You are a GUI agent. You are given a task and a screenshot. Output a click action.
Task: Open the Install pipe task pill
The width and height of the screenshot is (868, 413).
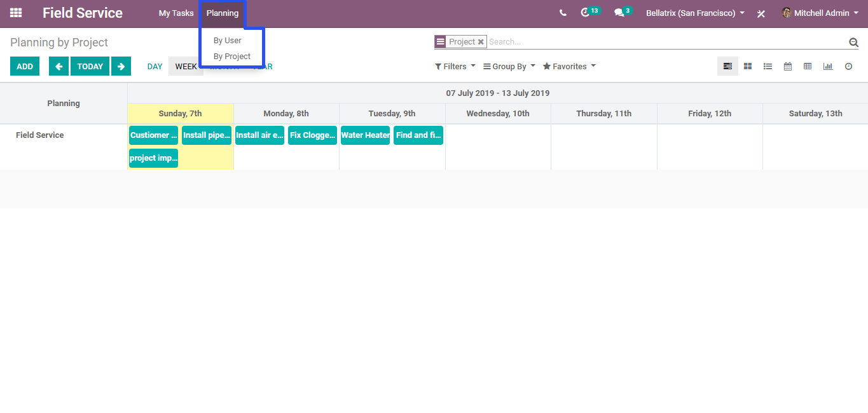coord(207,135)
